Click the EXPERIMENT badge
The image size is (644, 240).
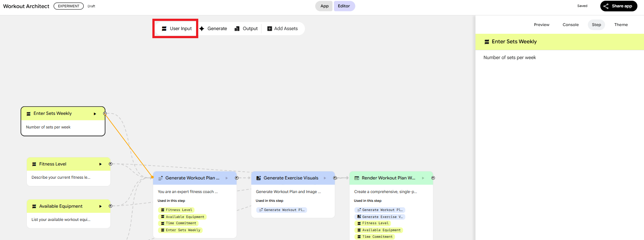tap(69, 6)
